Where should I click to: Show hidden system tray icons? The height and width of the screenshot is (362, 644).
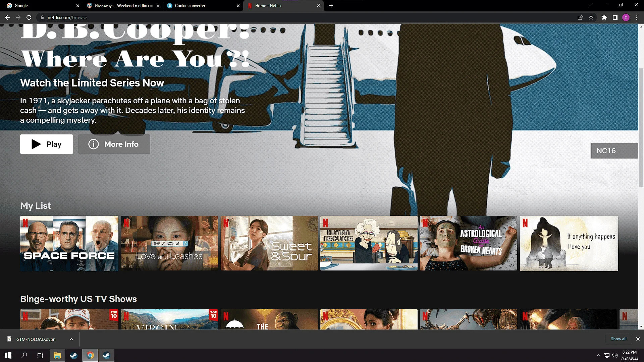coord(598,355)
